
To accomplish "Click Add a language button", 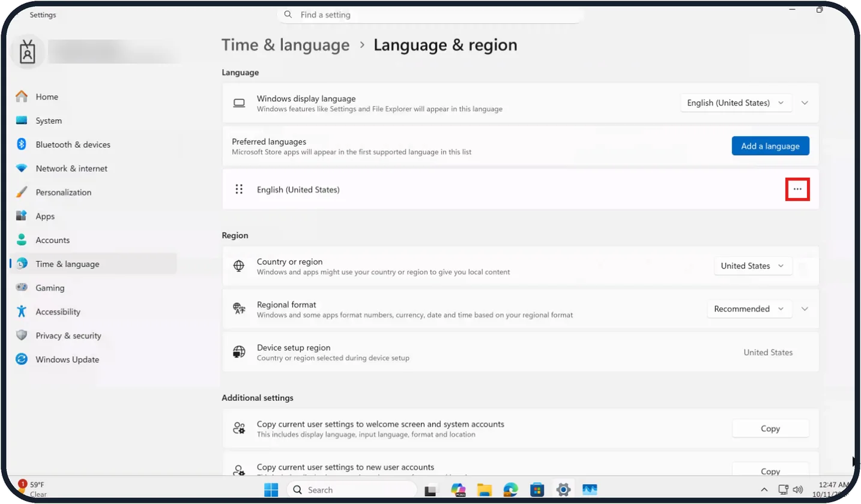I will 770,146.
